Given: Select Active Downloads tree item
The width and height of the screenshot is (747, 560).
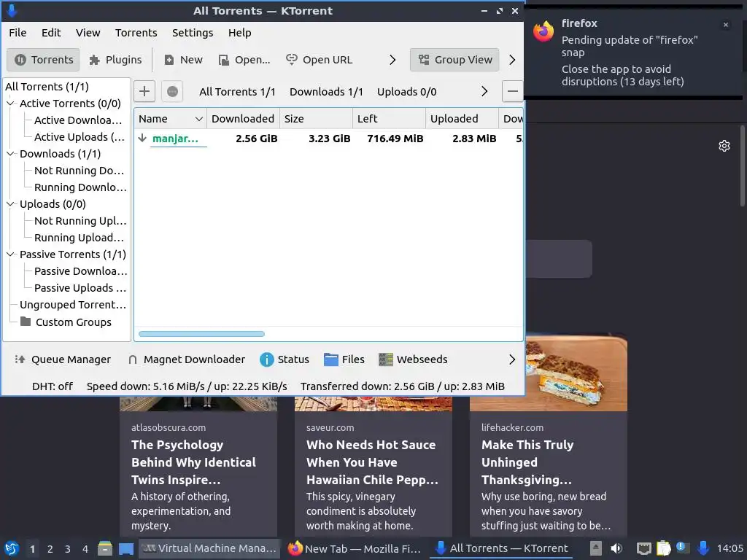Looking at the screenshot, I should tap(77, 120).
